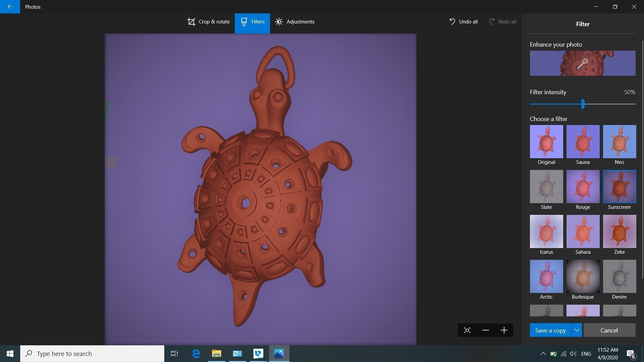Apply the Neo filter
644x362 pixels.
coord(620,141)
